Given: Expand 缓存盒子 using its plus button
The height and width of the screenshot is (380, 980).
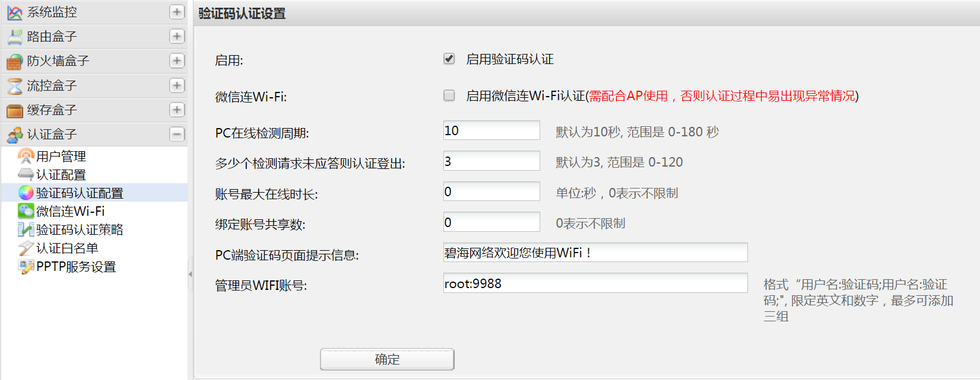Looking at the screenshot, I should click(177, 110).
